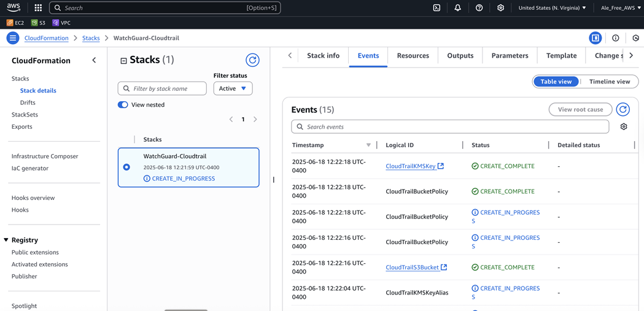Open the Template tab
This screenshot has width=644, height=311.
(x=562, y=56)
